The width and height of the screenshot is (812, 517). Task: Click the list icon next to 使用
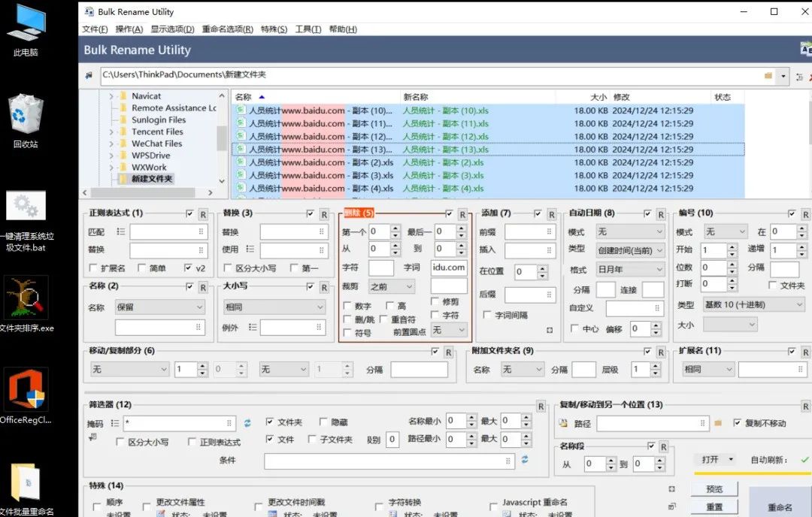pyautogui.click(x=250, y=249)
